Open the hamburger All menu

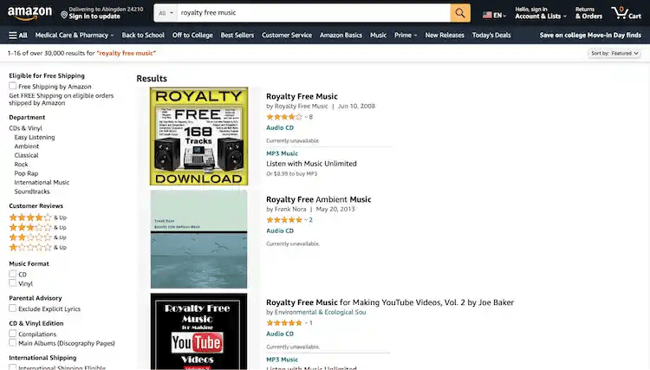18,35
